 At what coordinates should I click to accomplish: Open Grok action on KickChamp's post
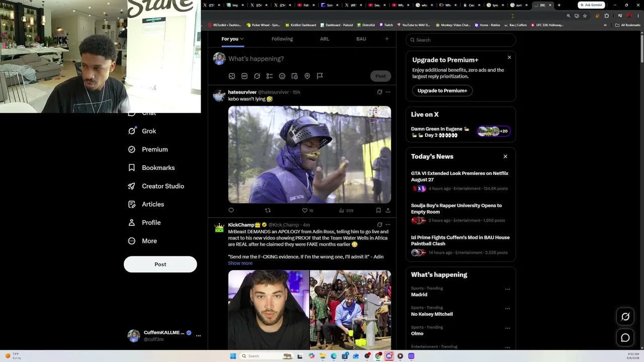coord(380,225)
